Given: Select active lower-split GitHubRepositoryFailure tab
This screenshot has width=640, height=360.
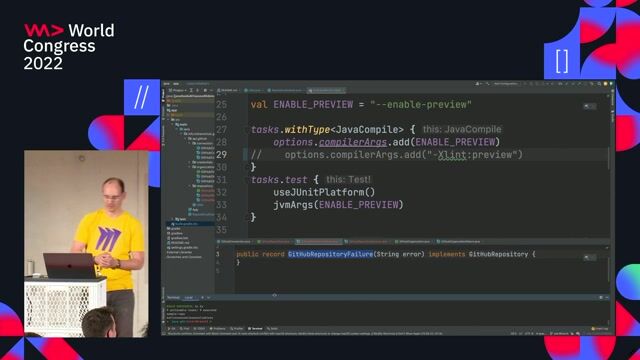Looking at the screenshot, I should [x=320, y=242].
